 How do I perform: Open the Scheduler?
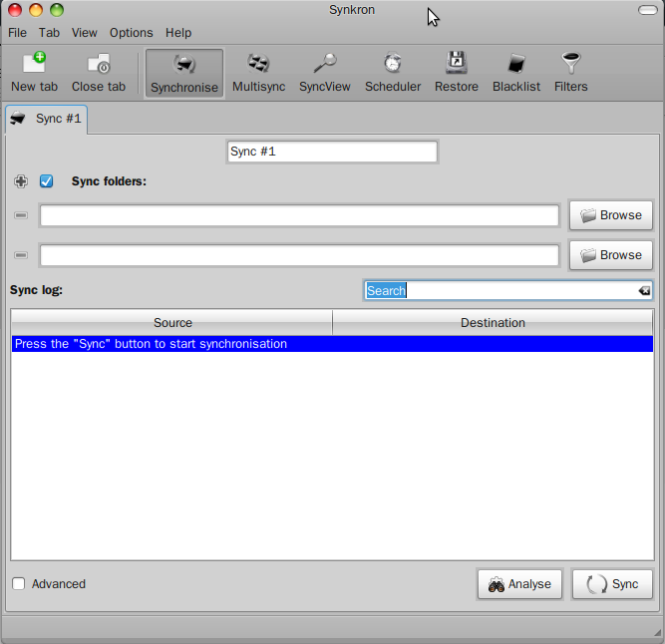click(x=393, y=73)
